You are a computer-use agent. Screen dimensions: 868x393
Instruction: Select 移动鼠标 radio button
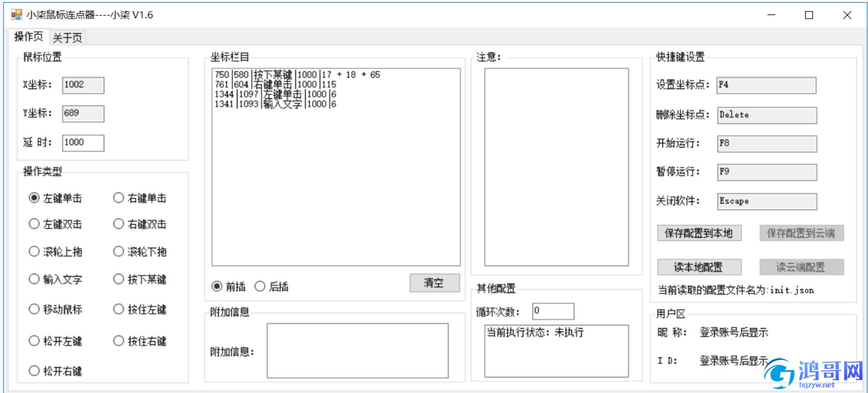click(56, 309)
